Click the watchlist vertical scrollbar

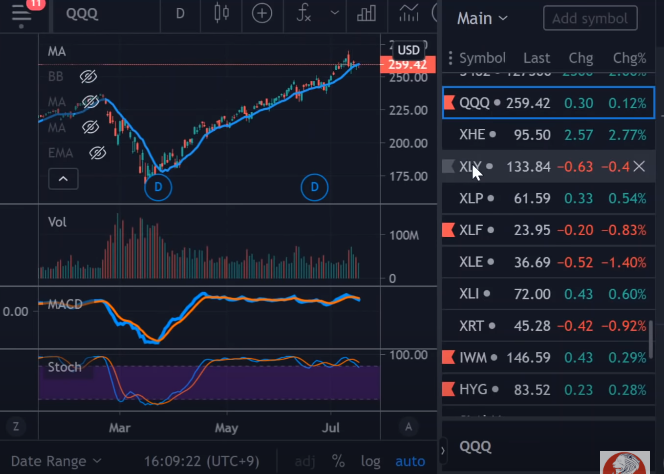[x=652, y=339]
